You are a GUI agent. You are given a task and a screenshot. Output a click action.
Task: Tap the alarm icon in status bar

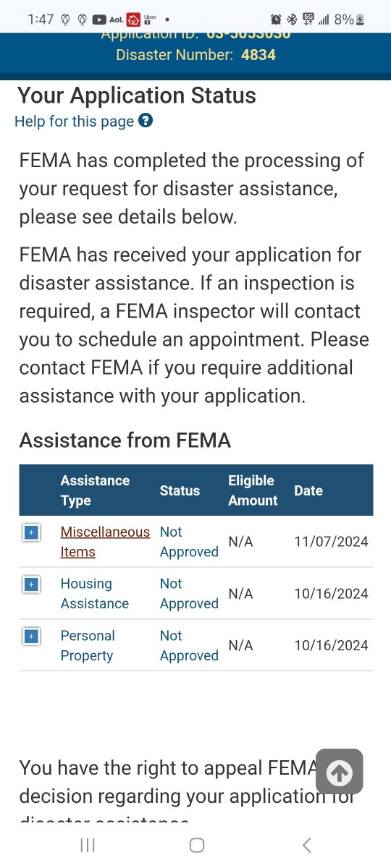(x=276, y=20)
